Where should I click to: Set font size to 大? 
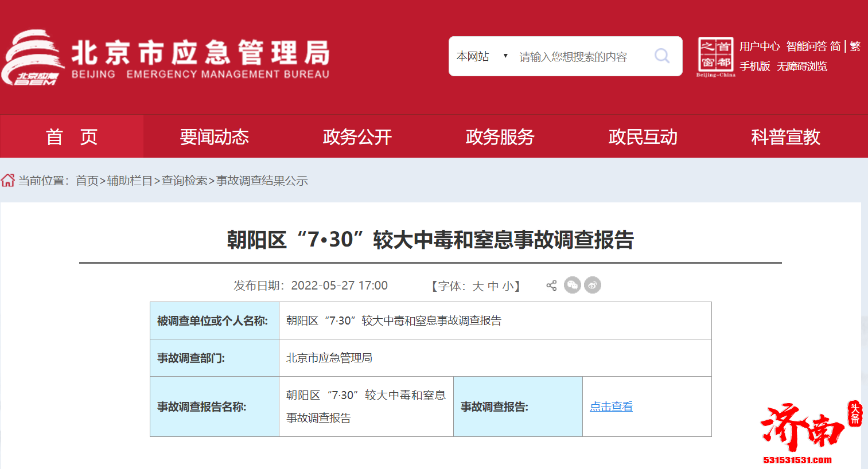click(478, 286)
